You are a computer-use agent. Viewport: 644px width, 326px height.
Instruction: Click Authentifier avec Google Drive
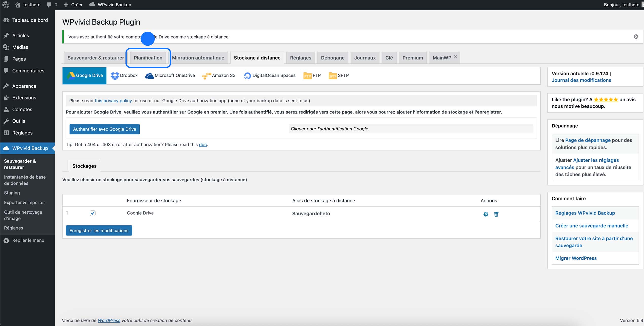point(104,129)
